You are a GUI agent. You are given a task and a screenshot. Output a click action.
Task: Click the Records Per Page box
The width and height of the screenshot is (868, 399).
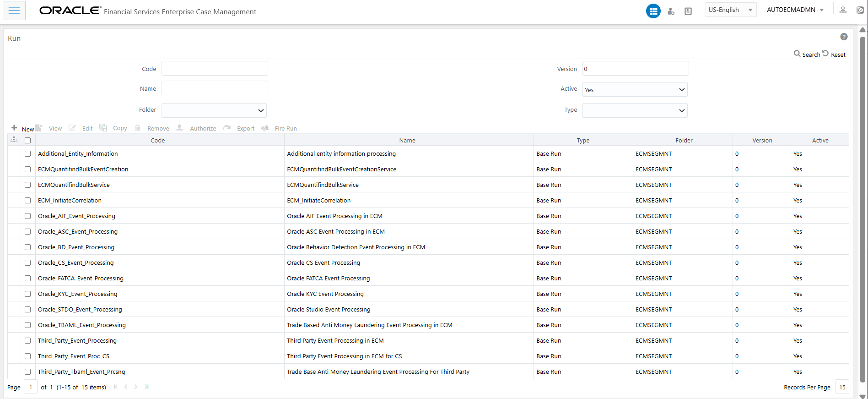point(842,387)
